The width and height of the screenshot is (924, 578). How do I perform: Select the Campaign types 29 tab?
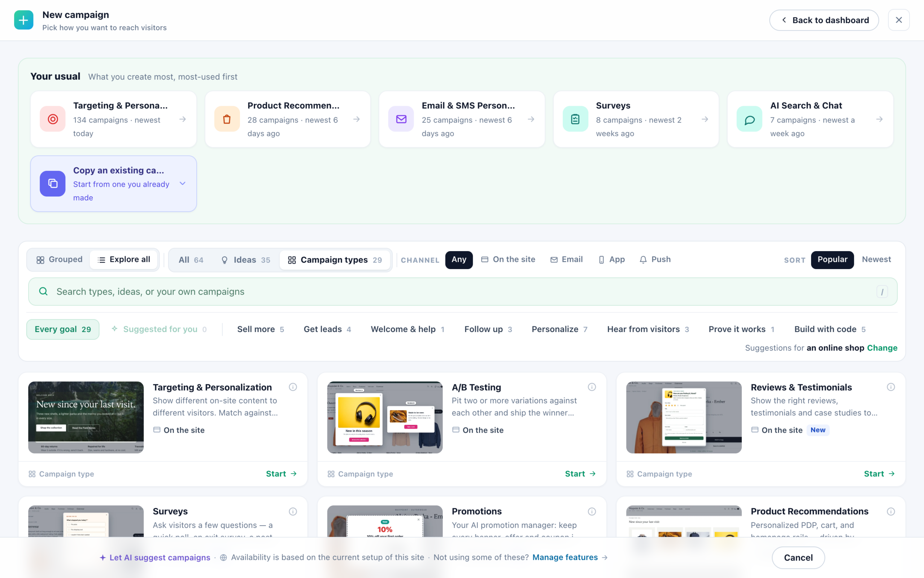point(335,260)
